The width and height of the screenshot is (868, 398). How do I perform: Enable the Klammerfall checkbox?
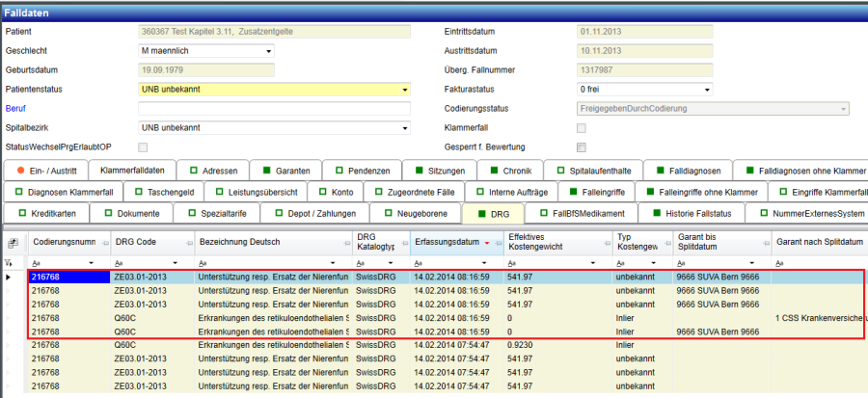coord(581,127)
